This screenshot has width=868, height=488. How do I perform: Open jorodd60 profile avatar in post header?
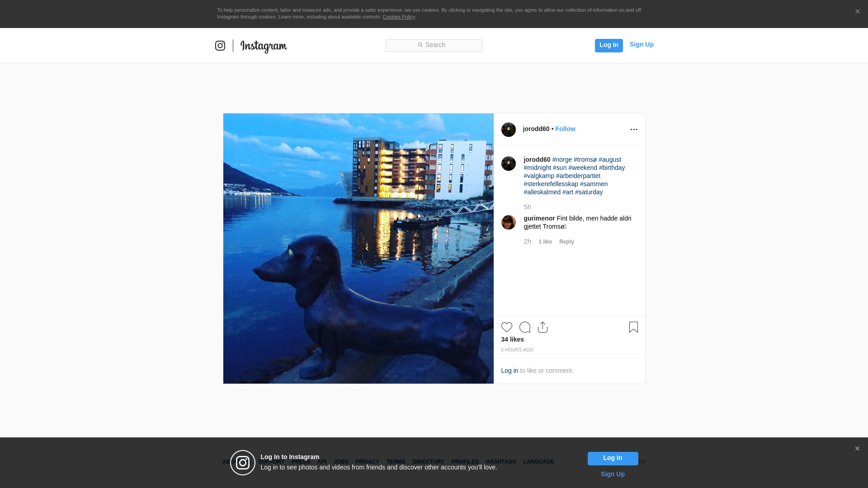click(x=508, y=130)
